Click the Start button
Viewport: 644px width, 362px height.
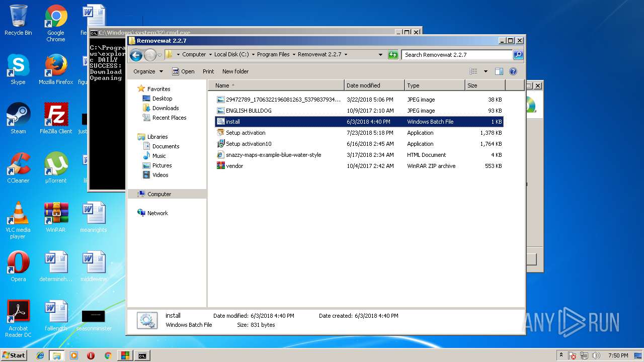coord(14,355)
